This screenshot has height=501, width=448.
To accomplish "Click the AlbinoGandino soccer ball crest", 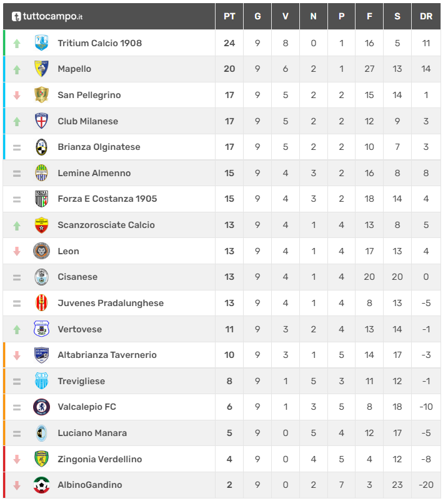I will (41, 485).
